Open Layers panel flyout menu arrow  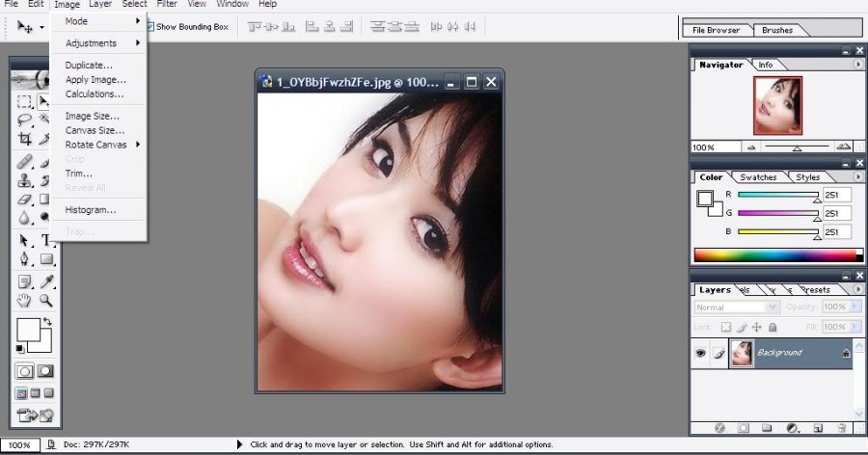(858, 289)
